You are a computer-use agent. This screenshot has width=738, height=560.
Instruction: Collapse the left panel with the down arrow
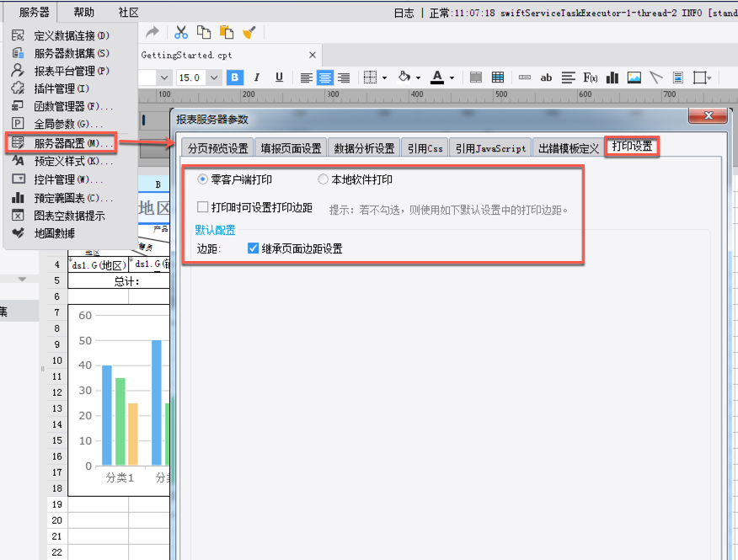[x=22, y=279]
